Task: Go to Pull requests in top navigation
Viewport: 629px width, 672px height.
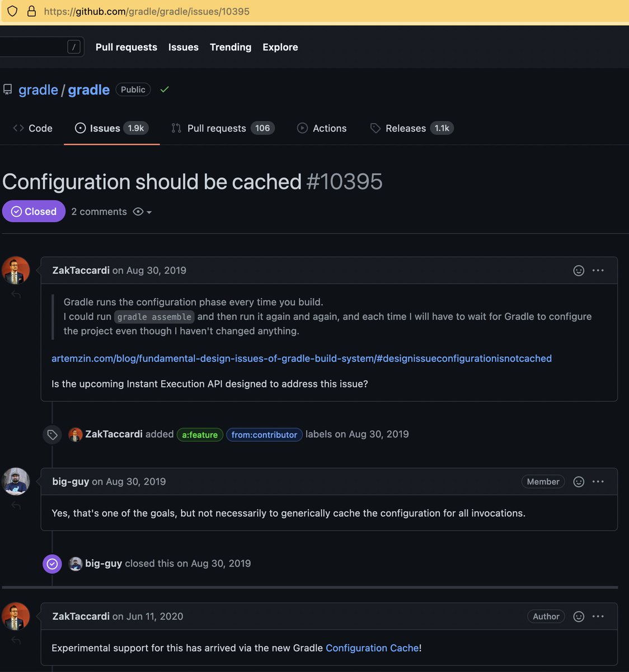Action: (126, 47)
